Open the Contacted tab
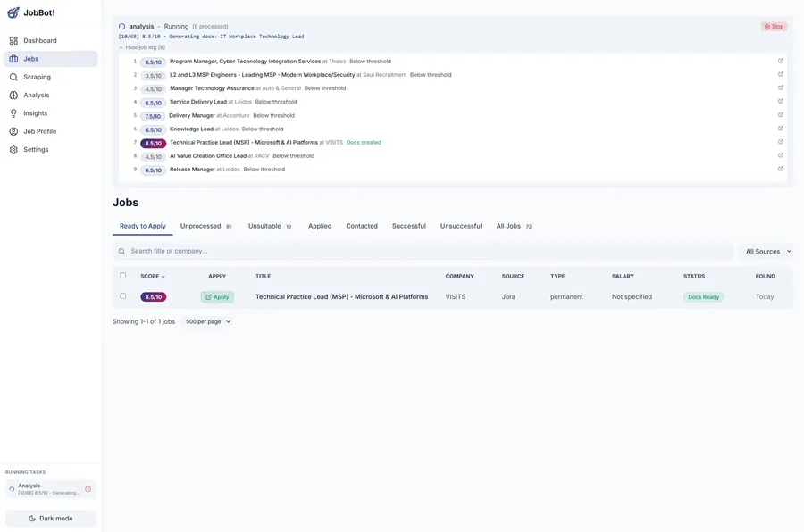Viewport: 804px width, 532px height. [x=362, y=226]
